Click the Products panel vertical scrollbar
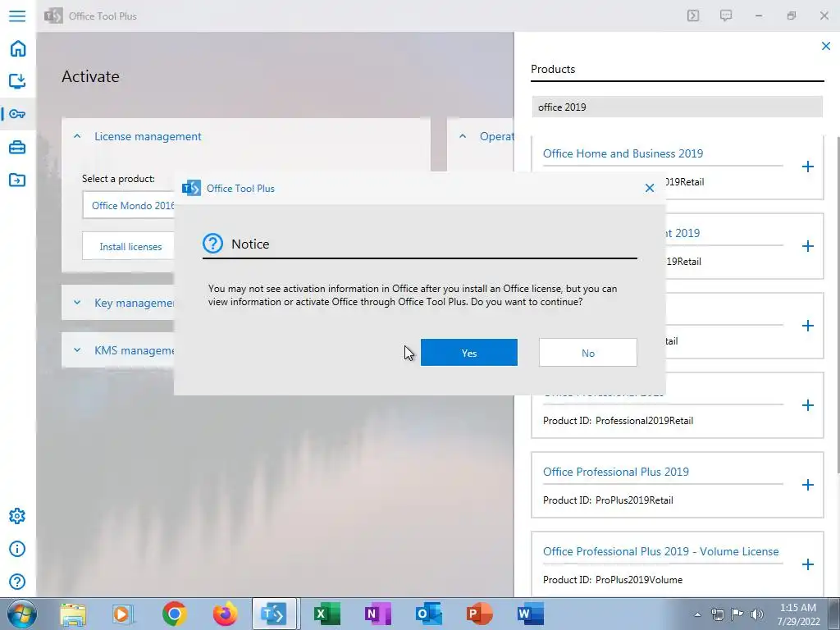Image resolution: width=840 pixels, height=630 pixels. tap(837, 305)
